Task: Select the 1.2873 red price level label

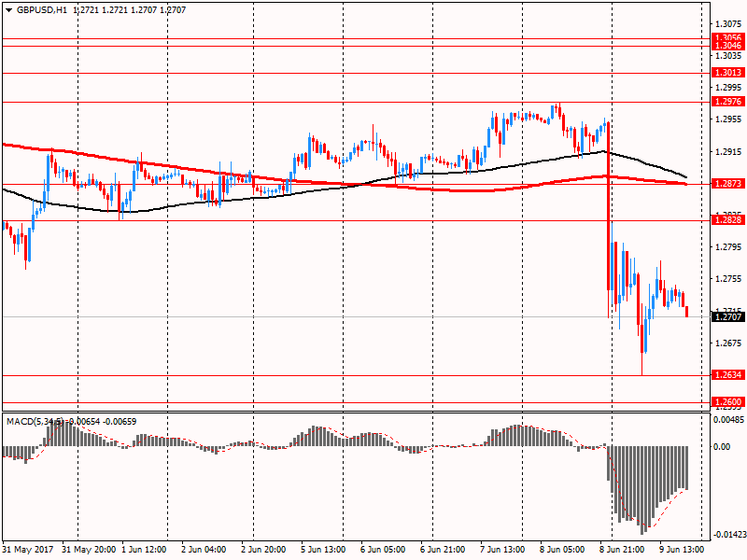Action: 728,183
